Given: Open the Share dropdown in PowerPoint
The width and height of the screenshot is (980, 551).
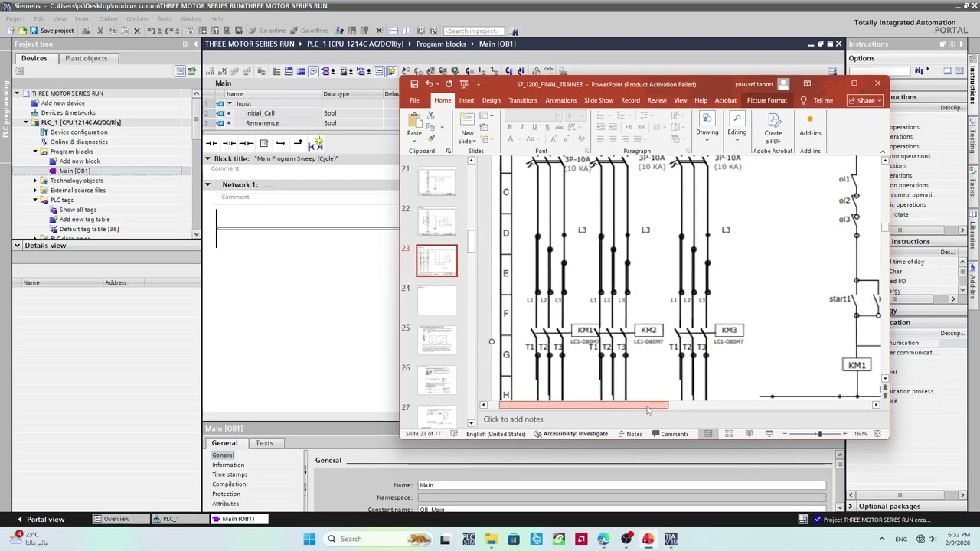Looking at the screenshot, I should tap(865, 100).
